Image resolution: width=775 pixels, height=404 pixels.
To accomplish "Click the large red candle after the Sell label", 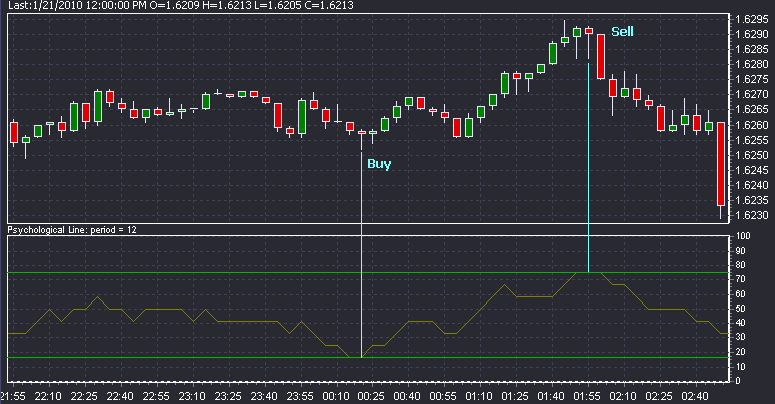I will click(601, 56).
